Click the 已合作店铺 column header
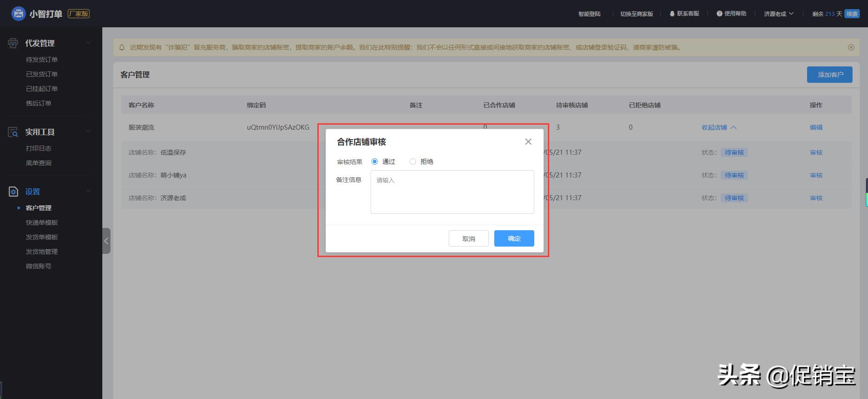Viewport: 868px width, 399px height. [499, 105]
